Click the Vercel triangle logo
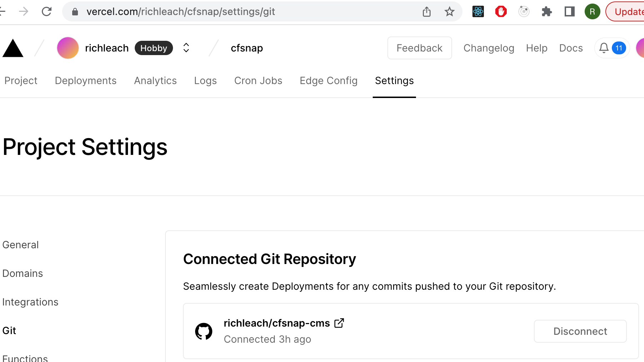 (13, 48)
